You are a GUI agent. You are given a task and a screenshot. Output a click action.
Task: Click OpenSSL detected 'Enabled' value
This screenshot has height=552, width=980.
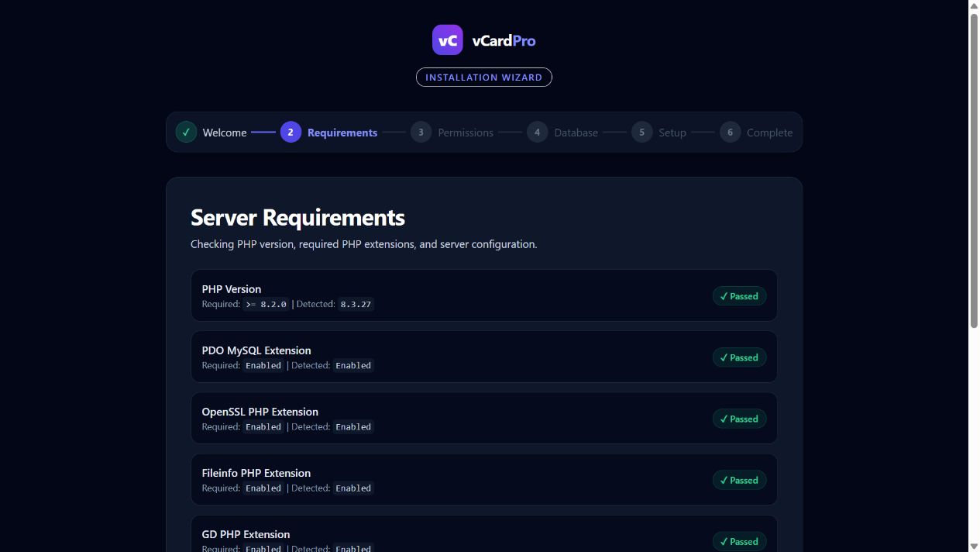pos(353,427)
